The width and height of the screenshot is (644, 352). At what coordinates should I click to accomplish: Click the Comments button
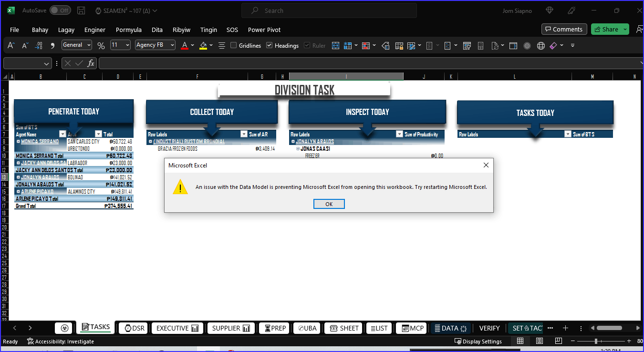tap(564, 29)
